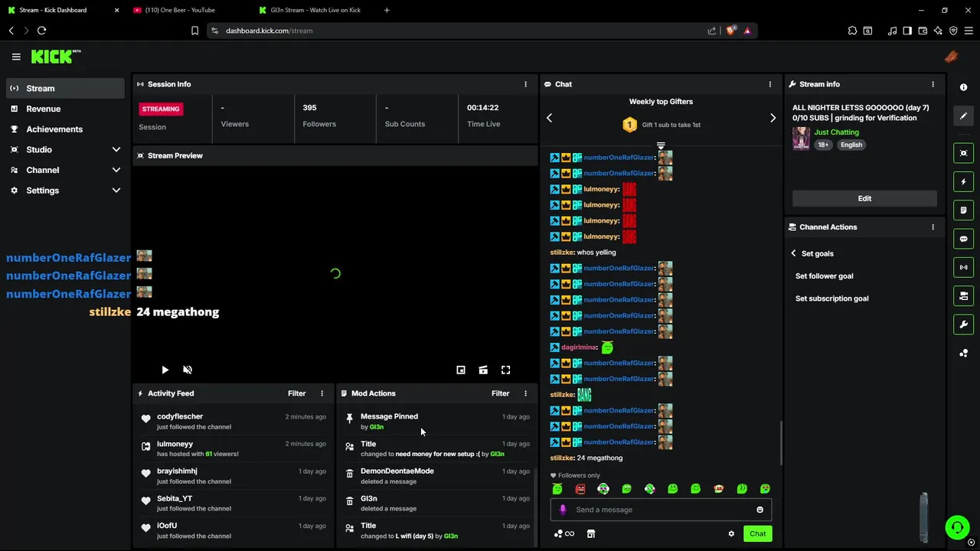The width and height of the screenshot is (980, 551).
Task: Click the collapse handle above chat messages
Action: click(661, 145)
